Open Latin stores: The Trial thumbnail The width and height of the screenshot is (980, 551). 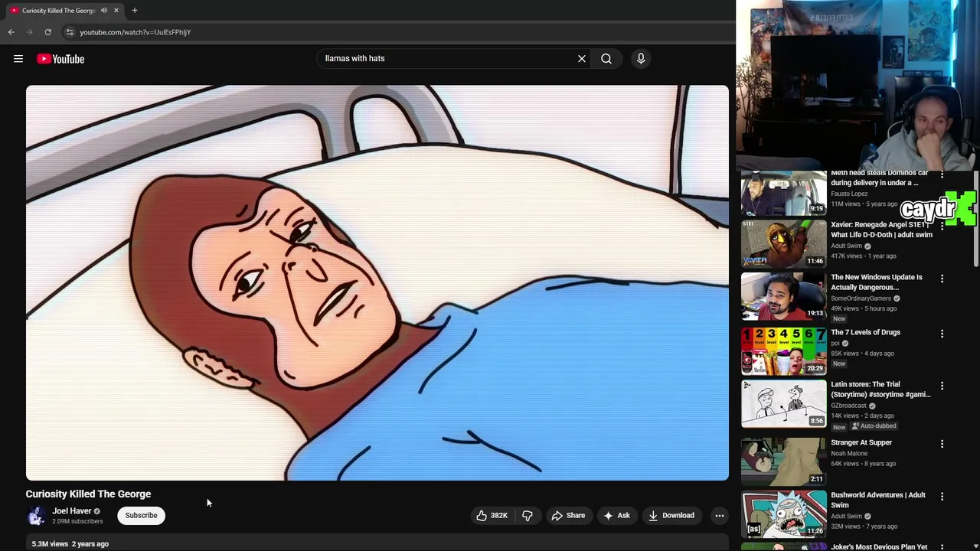click(x=783, y=403)
